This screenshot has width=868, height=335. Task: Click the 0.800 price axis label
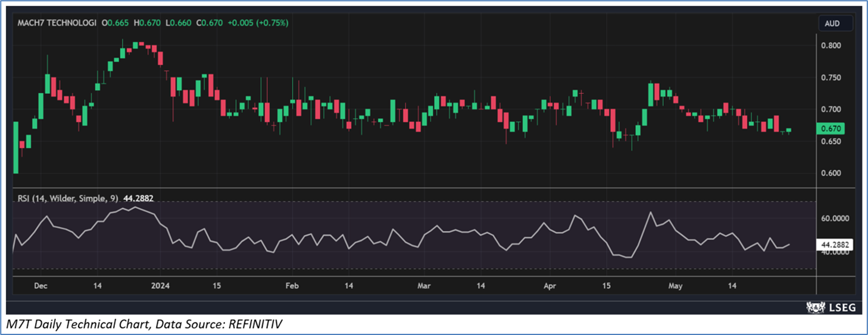[832, 46]
